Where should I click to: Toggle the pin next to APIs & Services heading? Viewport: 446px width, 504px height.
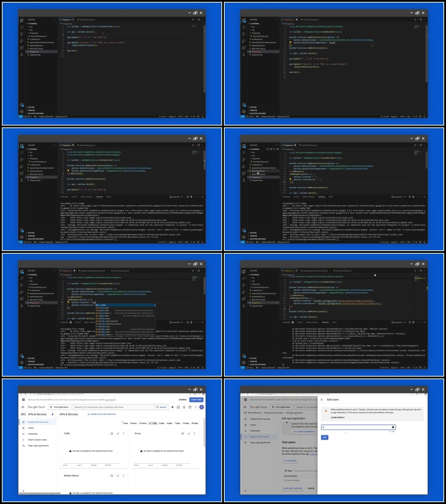[52, 414]
